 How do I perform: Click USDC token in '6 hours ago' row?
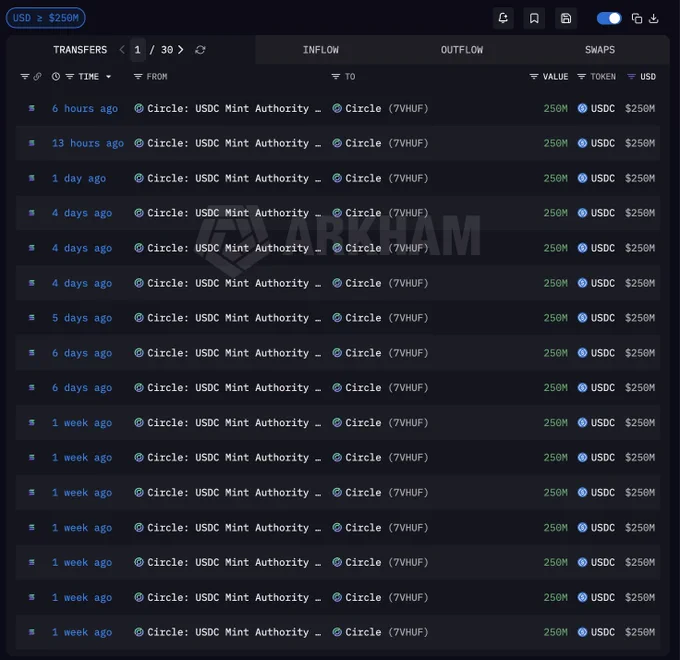tap(596, 108)
